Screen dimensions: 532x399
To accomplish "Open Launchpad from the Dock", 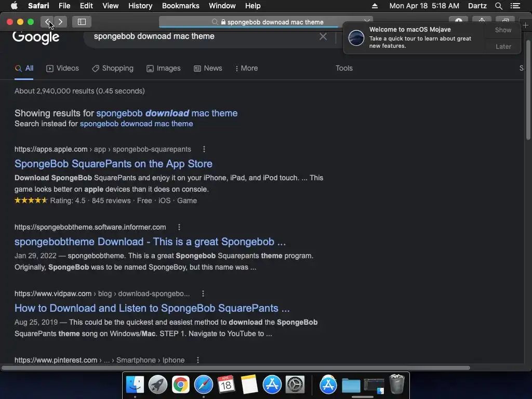I will pos(158,384).
